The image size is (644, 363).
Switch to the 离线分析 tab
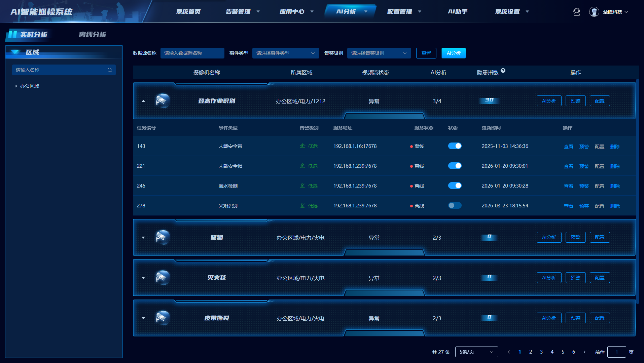93,34
